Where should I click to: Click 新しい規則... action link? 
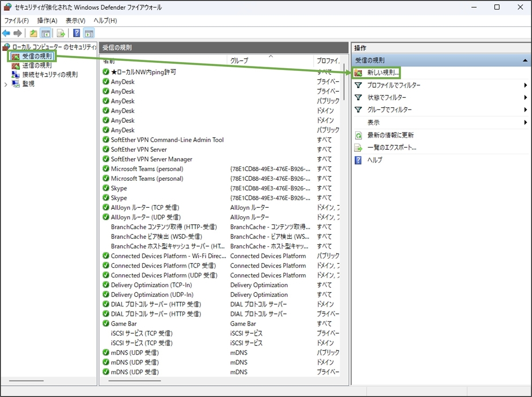tap(383, 73)
